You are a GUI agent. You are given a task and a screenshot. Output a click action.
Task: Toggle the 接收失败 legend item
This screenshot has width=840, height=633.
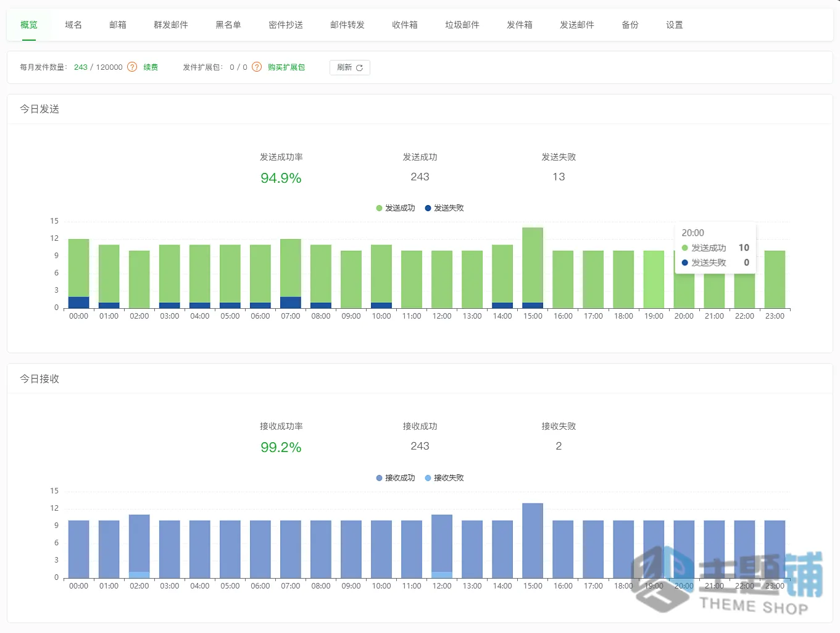click(x=444, y=478)
